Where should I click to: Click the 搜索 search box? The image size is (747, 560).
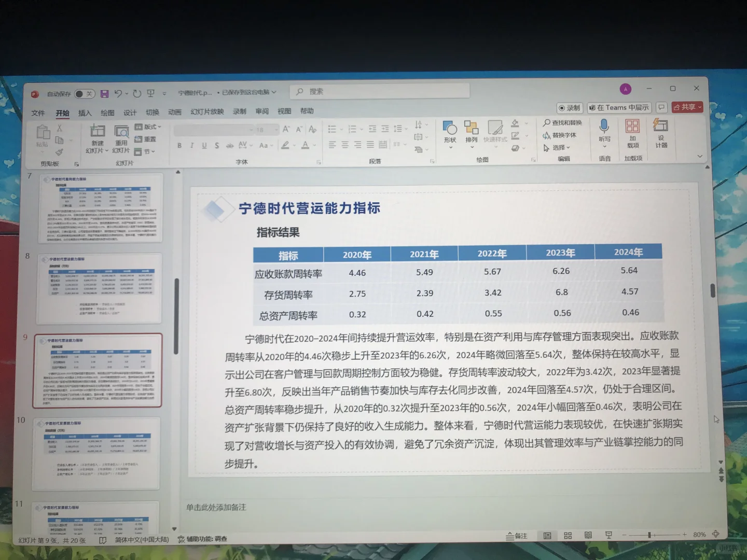(380, 91)
